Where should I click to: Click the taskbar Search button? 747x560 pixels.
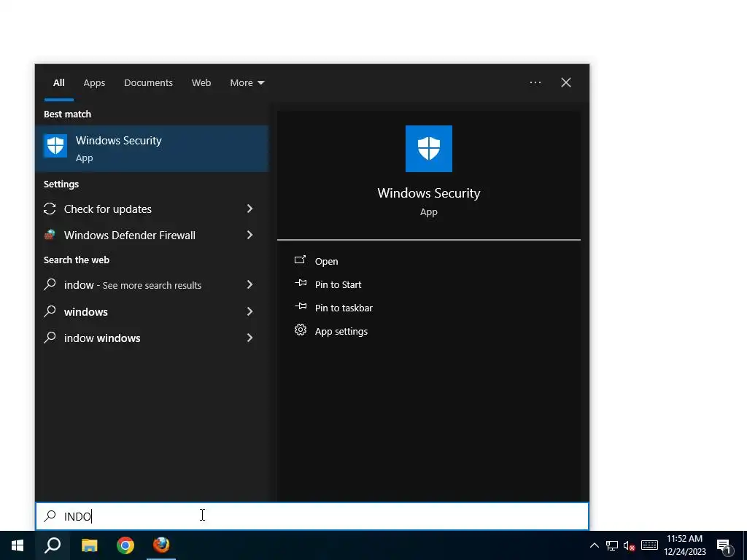[x=53, y=545]
